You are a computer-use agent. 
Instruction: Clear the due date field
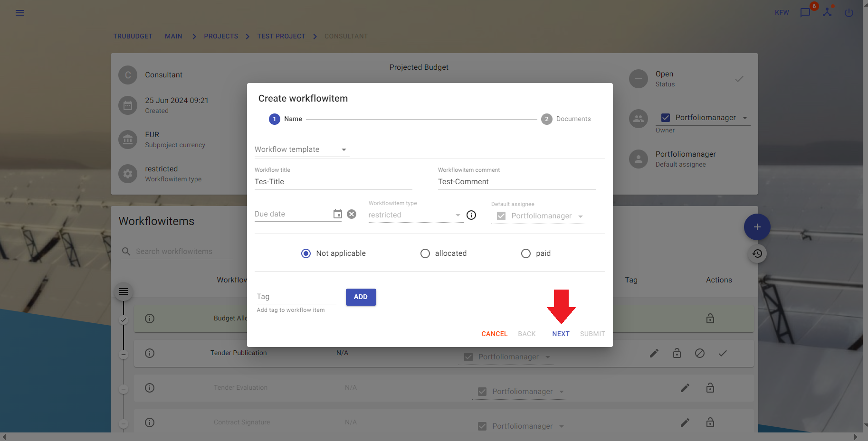352,214
